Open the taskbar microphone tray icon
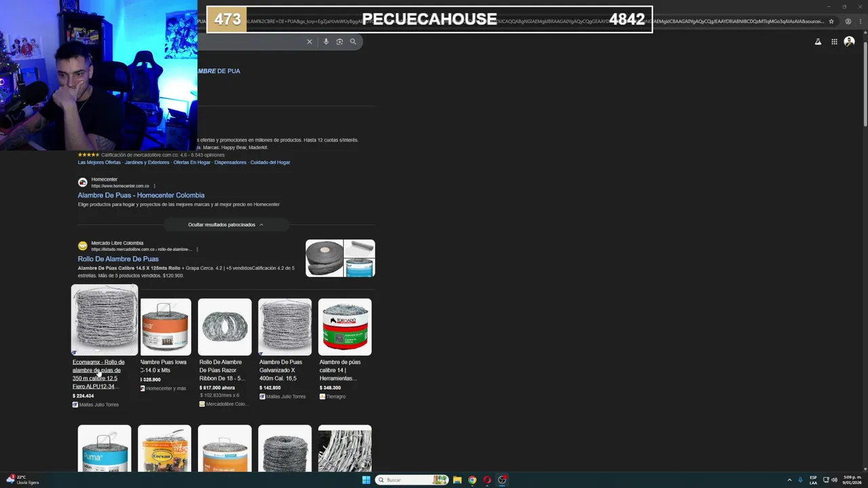The width and height of the screenshot is (868, 488). [800, 480]
